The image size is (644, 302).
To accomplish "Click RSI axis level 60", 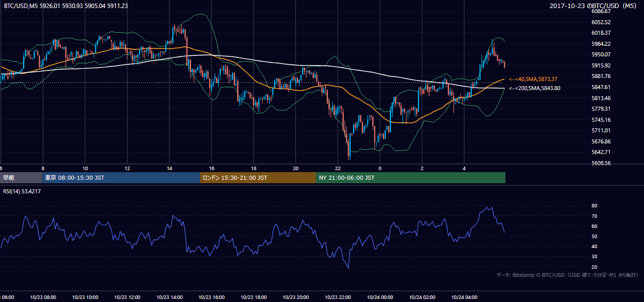I will 595,226.
